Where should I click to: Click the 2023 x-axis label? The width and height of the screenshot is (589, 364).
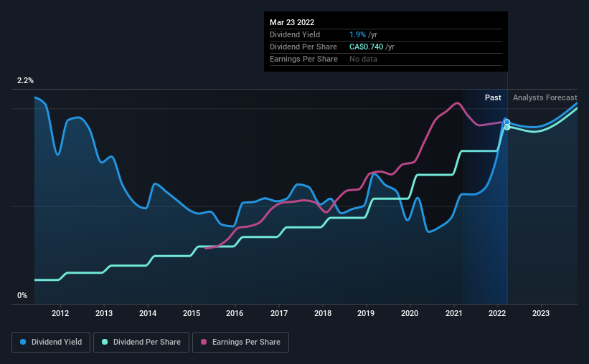tap(541, 313)
